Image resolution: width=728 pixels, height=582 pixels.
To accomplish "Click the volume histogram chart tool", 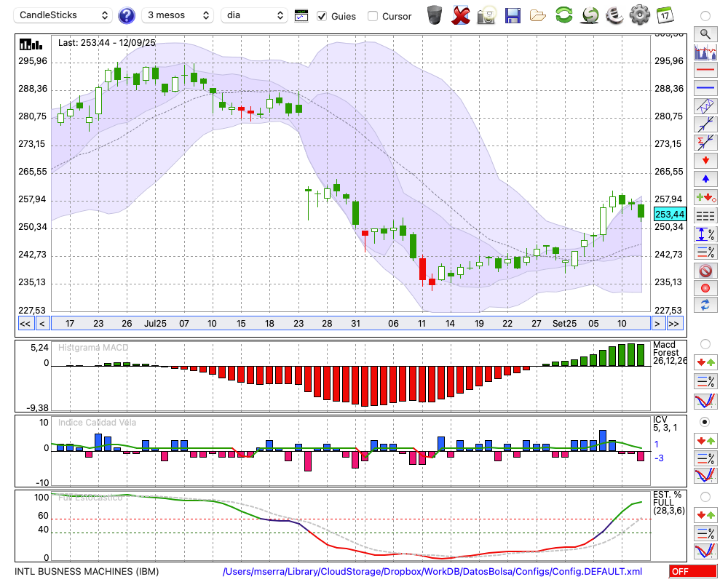I will click(x=705, y=52).
